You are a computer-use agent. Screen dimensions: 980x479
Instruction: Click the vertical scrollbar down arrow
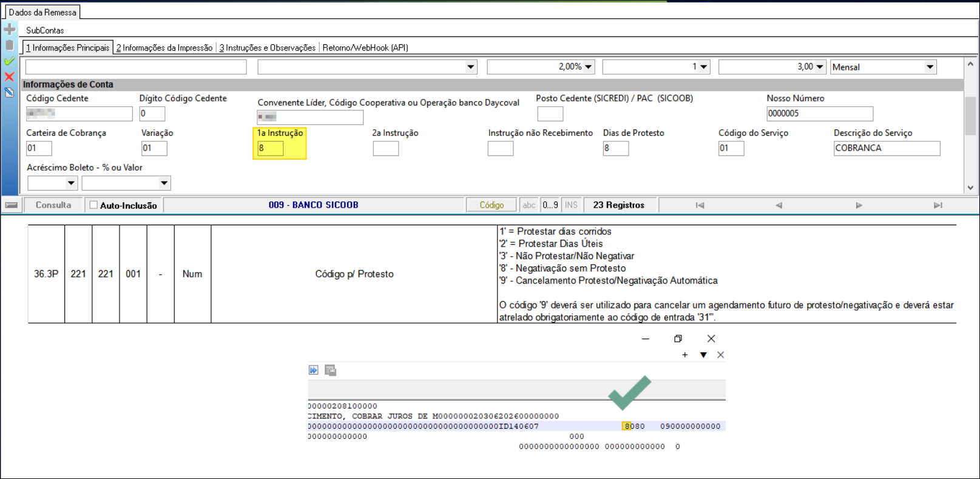[970, 188]
